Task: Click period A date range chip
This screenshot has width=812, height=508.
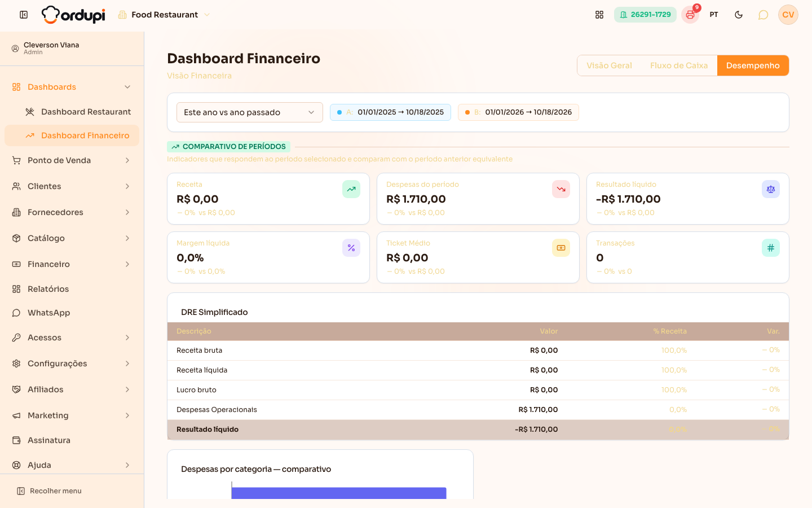Action: click(390, 112)
